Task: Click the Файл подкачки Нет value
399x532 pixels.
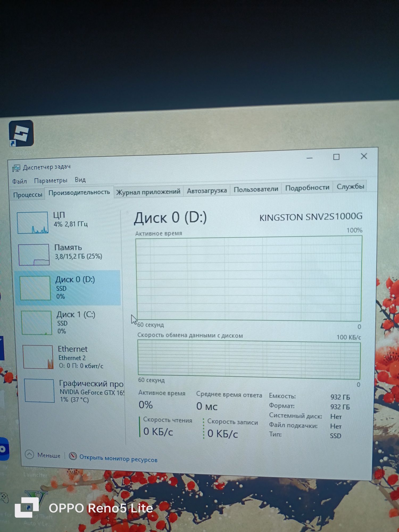Action: (336, 426)
